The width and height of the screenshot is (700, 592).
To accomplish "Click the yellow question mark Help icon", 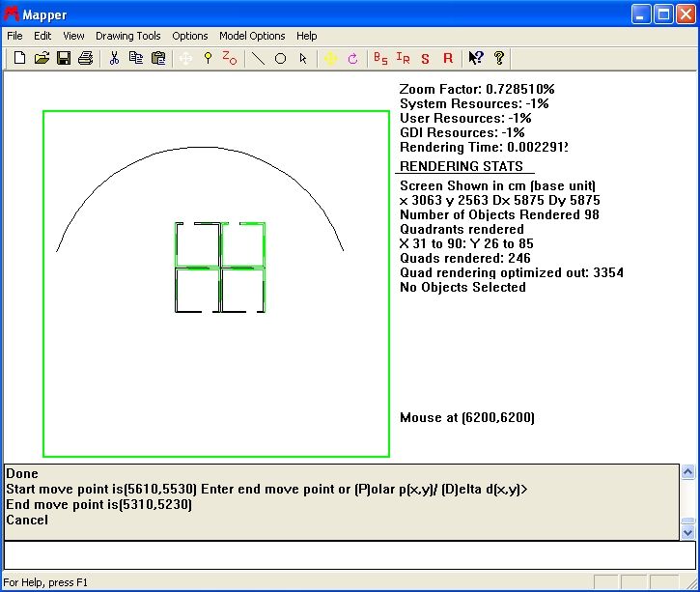I will [499, 59].
